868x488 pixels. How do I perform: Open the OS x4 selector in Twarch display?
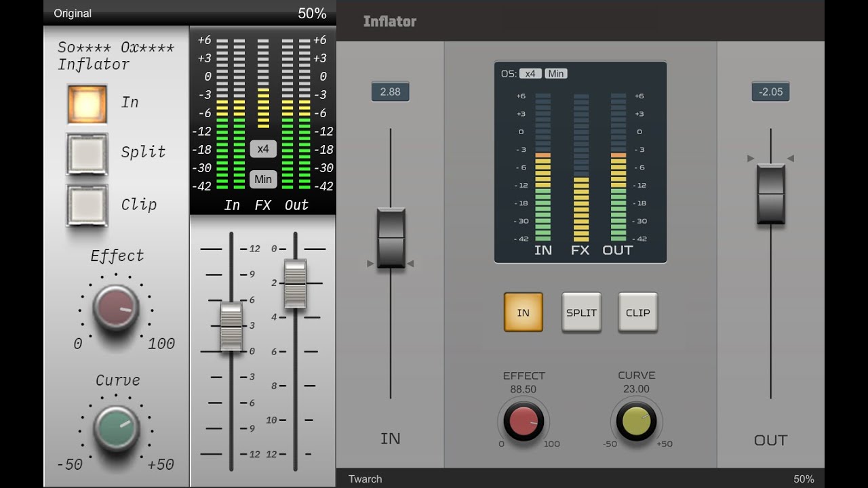click(x=530, y=73)
